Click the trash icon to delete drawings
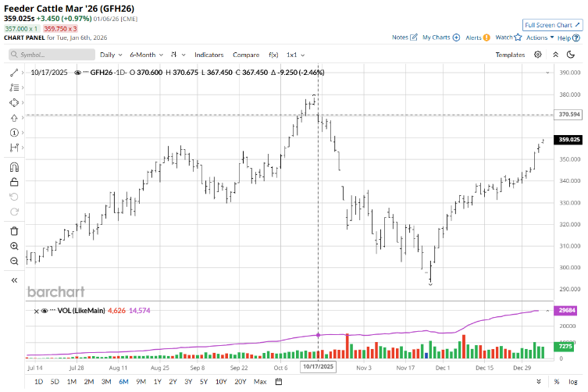Image resolution: width=588 pixels, height=392 pixels. click(14, 230)
